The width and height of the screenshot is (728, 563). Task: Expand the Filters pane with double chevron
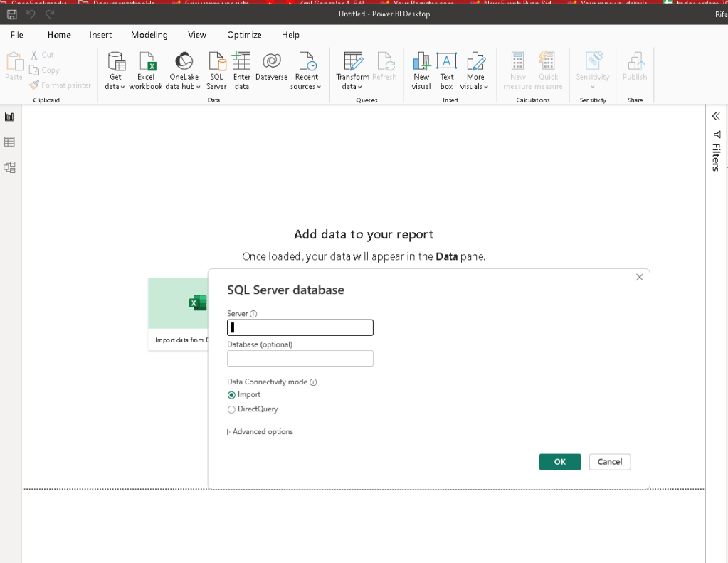[716, 116]
